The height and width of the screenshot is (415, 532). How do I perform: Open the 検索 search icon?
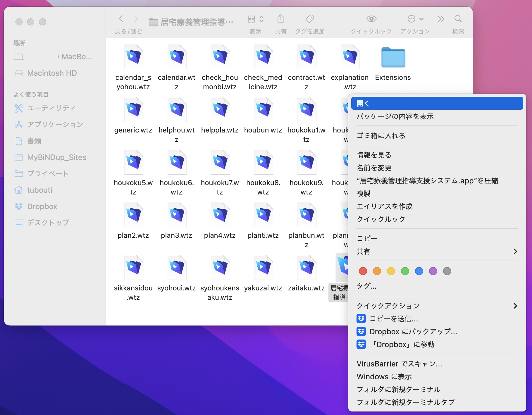(x=458, y=19)
